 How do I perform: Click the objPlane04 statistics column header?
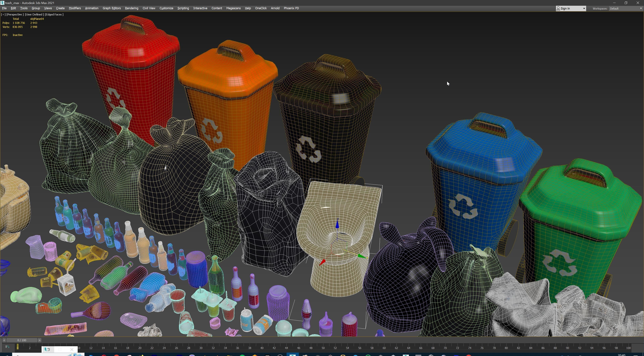click(x=37, y=19)
